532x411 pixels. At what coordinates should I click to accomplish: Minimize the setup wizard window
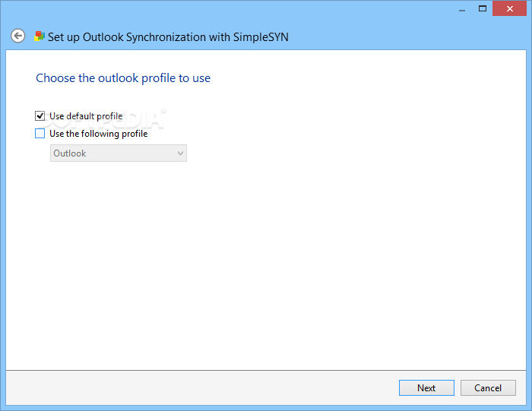pyautogui.click(x=462, y=9)
